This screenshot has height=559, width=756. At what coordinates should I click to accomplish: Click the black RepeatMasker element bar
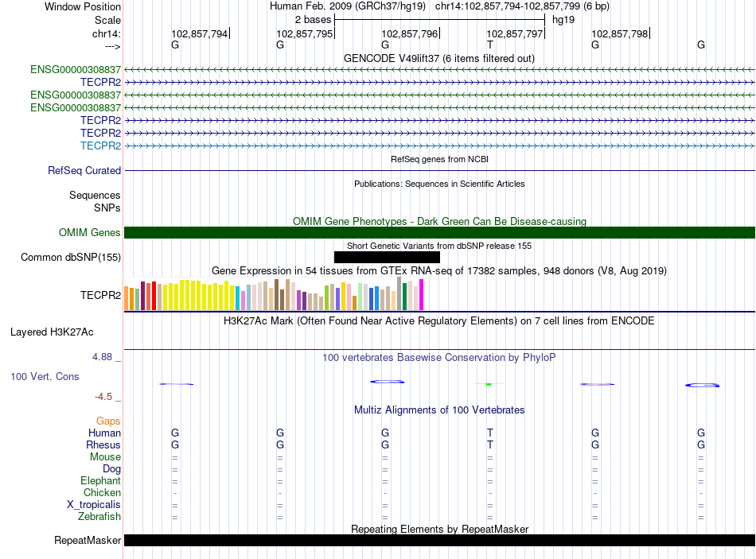pyautogui.click(x=439, y=540)
